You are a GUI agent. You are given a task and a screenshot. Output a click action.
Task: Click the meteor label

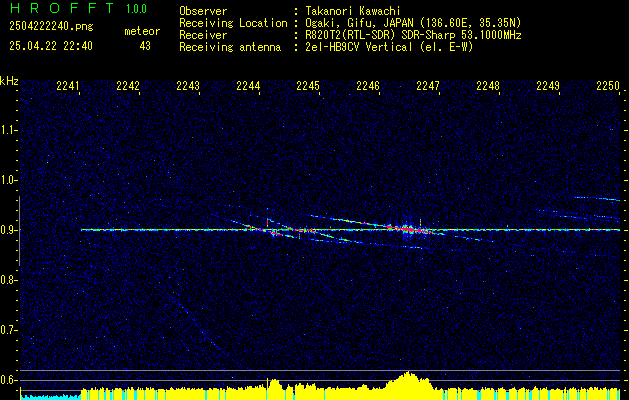[142, 31]
